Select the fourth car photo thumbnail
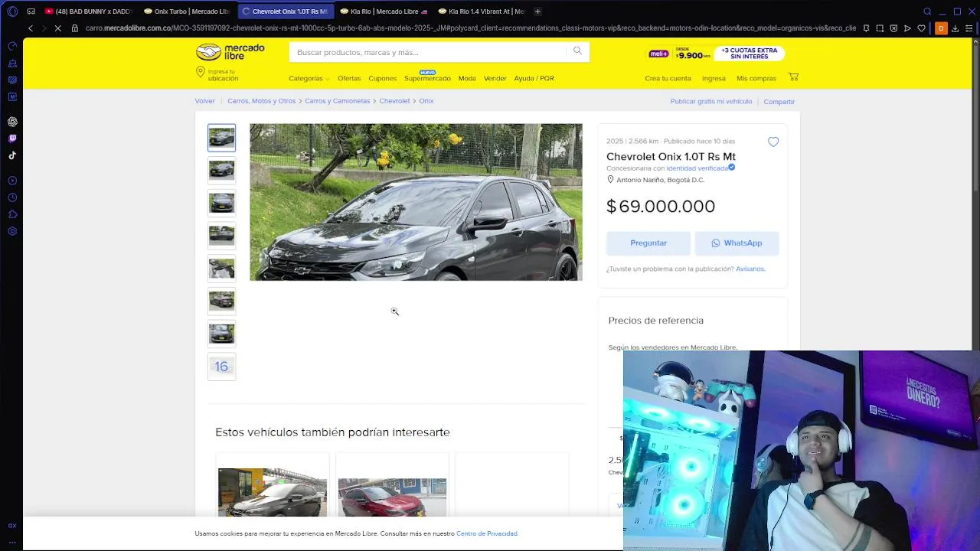The image size is (980, 551). pos(221,236)
